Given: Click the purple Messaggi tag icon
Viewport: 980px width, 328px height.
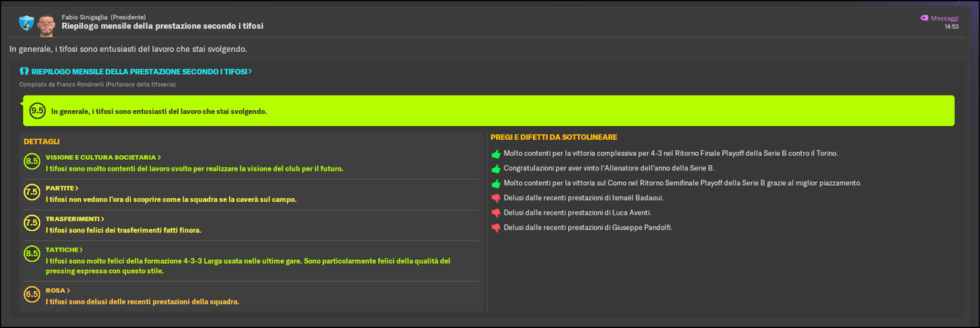Looking at the screenshot, I should [924, 18].
